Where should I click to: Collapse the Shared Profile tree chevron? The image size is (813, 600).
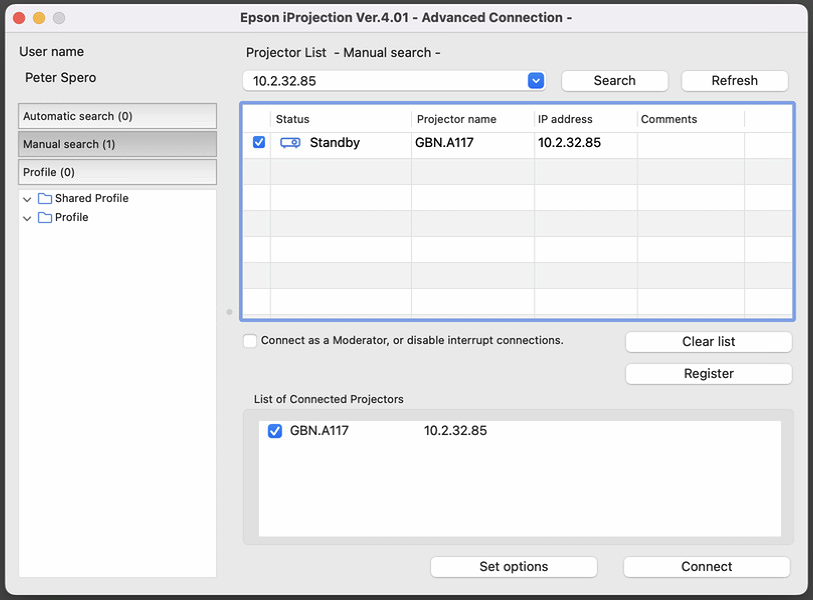point(27,199)
